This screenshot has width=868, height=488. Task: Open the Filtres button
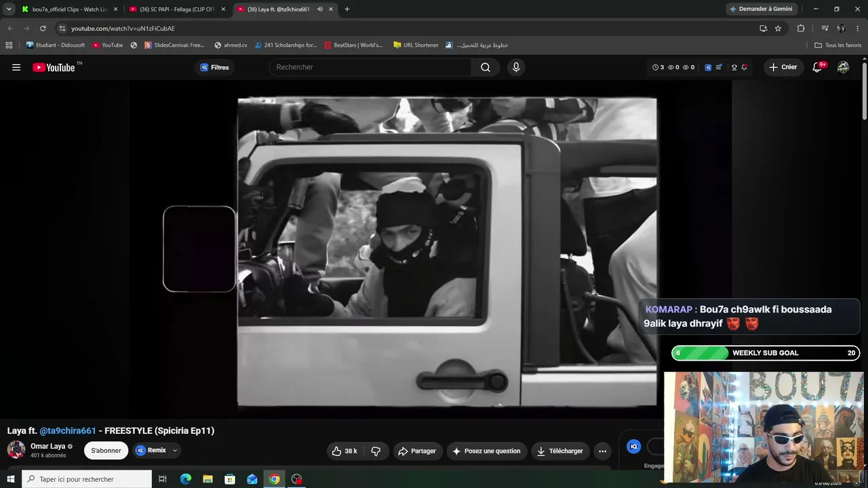pyautogui.click(x=214, y=67)
